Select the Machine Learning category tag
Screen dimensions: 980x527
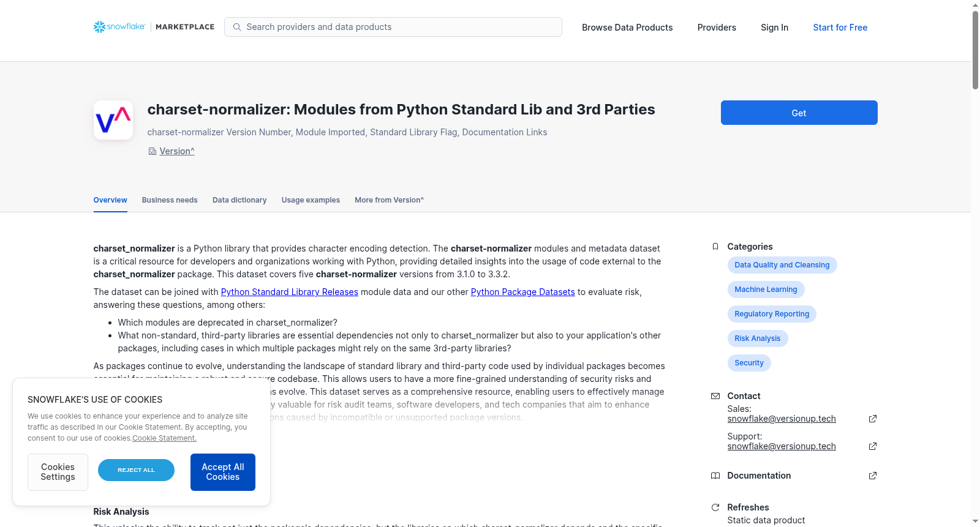click(766, 290)
